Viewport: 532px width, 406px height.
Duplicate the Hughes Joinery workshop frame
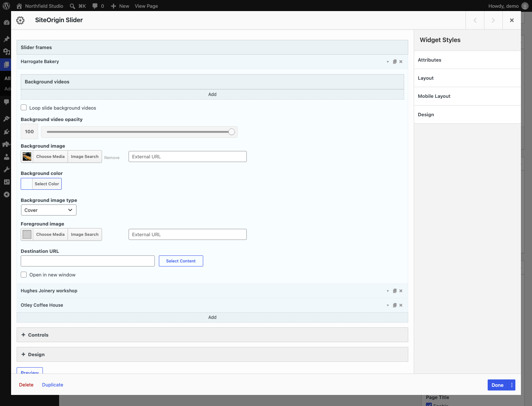[395, 291]
